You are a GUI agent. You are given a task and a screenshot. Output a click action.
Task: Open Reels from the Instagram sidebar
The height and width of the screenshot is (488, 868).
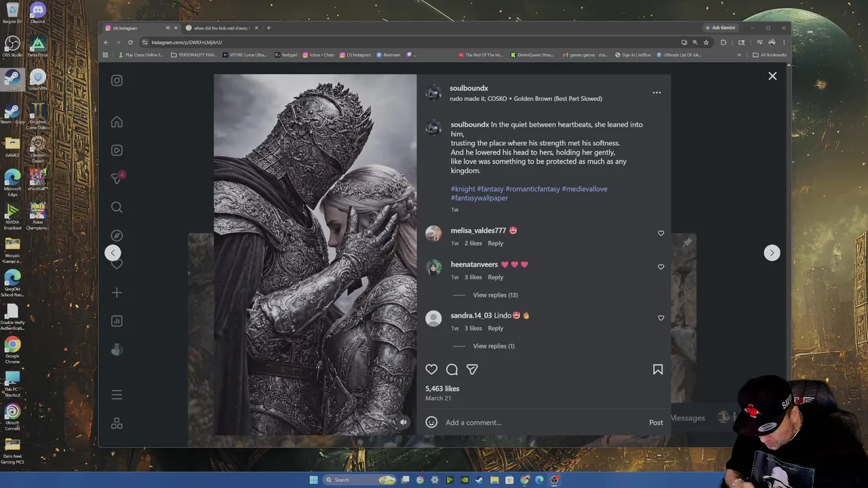(x=117, y=150)
